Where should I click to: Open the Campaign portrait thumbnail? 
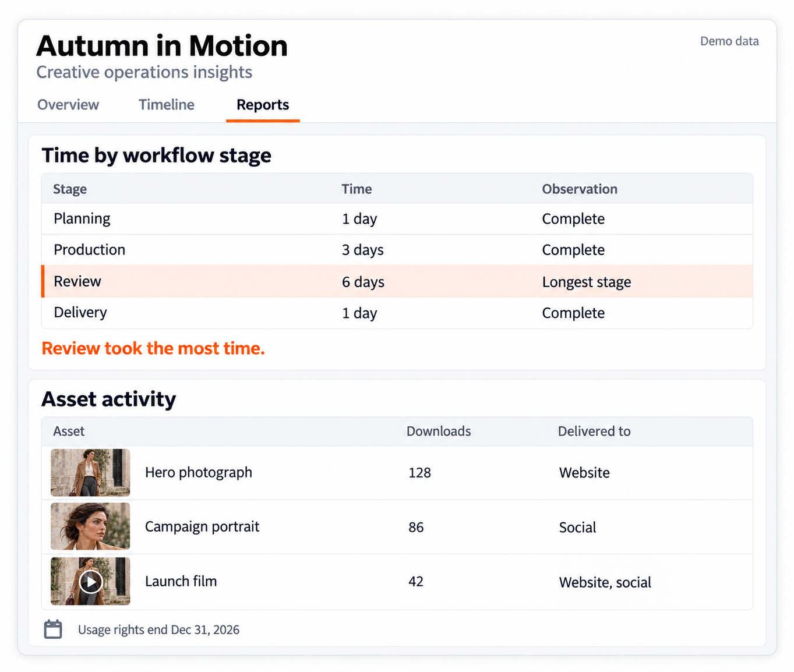tap(90, 526)
